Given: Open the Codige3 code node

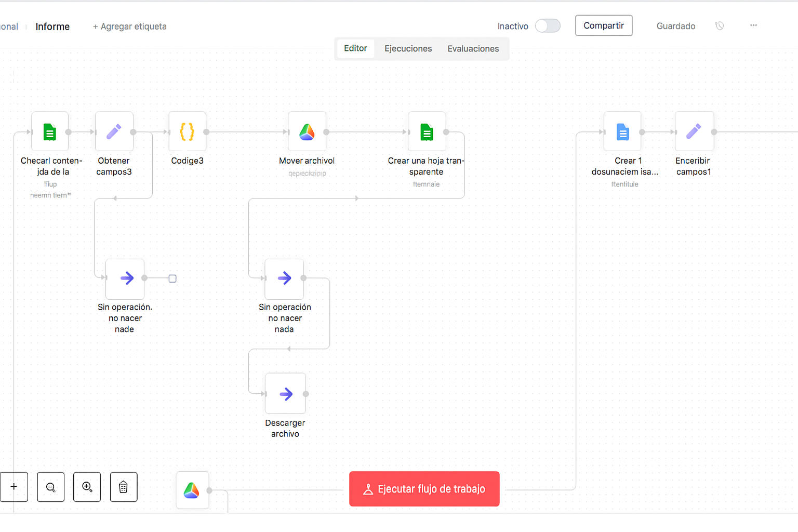Looking at the screenshot, I should coord(187,131).
